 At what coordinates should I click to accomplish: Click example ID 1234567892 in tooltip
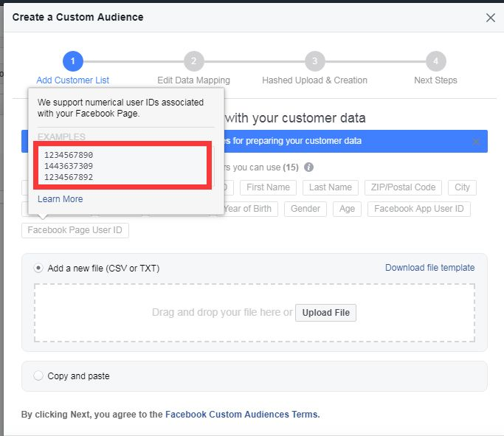click(x=69, y=177)
